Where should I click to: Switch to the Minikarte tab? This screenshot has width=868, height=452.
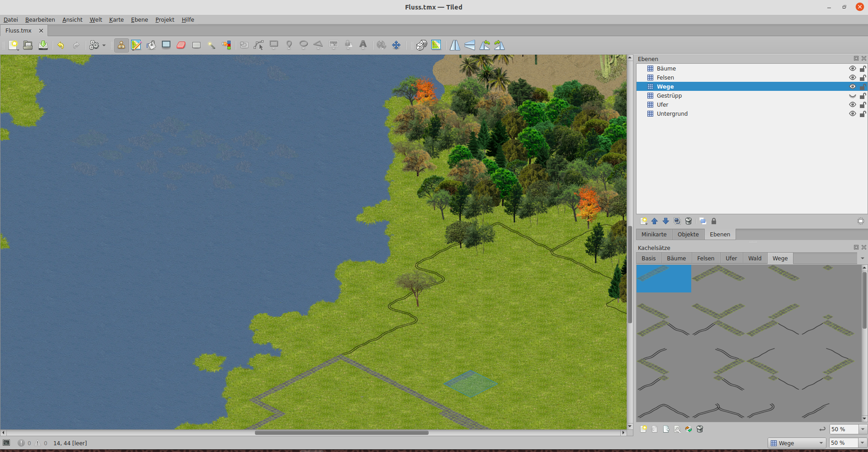click(x=654, y=235)
